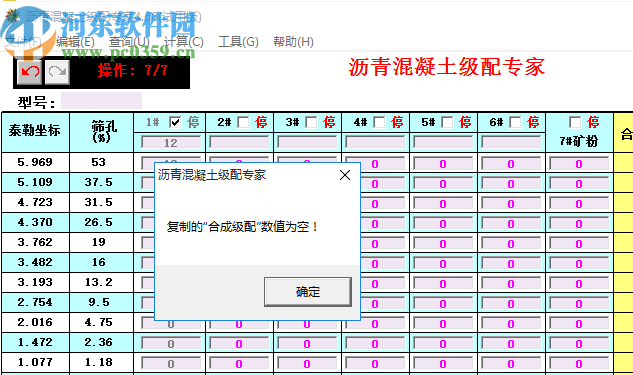
Task: Click the 泰勒坐标 column header
Action: pos(35,132)
